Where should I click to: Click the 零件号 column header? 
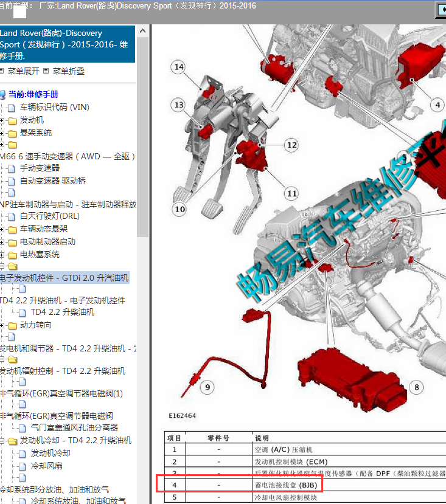pyautogui.click(x=218, y=438)
